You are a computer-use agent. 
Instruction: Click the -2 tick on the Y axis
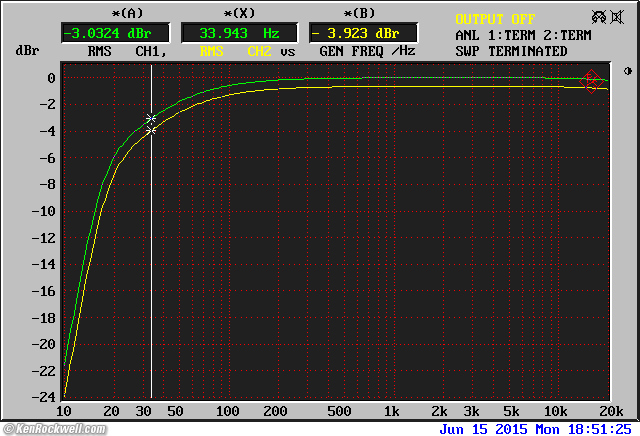(x=47, y=105)
